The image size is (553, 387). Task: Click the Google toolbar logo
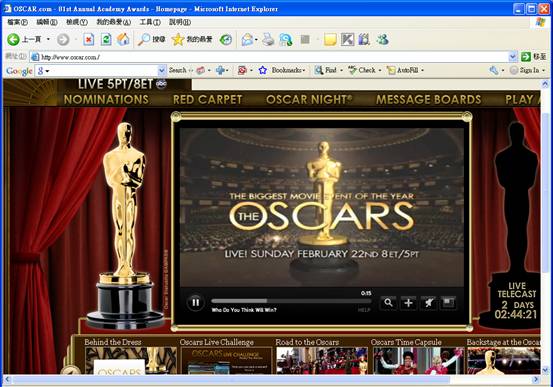[x=19, y=71]
